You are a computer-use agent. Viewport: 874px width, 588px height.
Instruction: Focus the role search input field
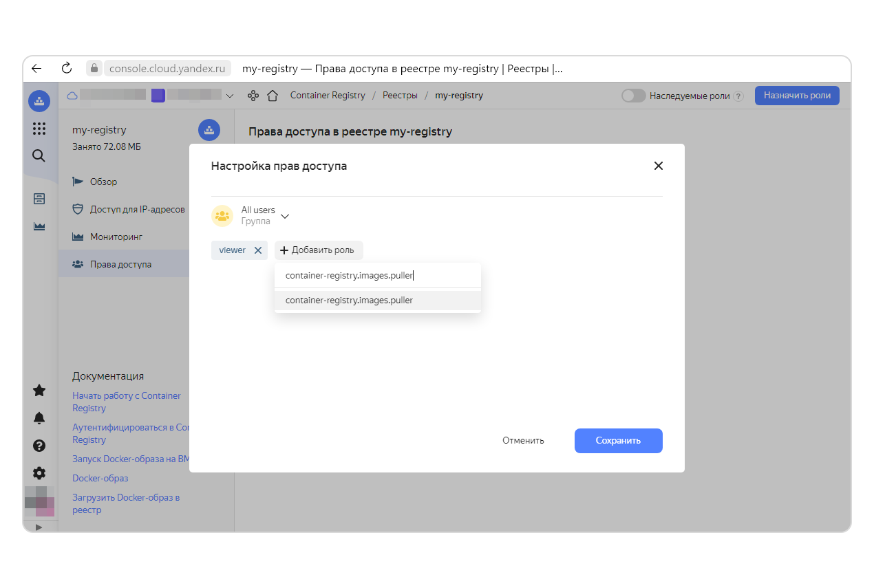coord(377,276)
